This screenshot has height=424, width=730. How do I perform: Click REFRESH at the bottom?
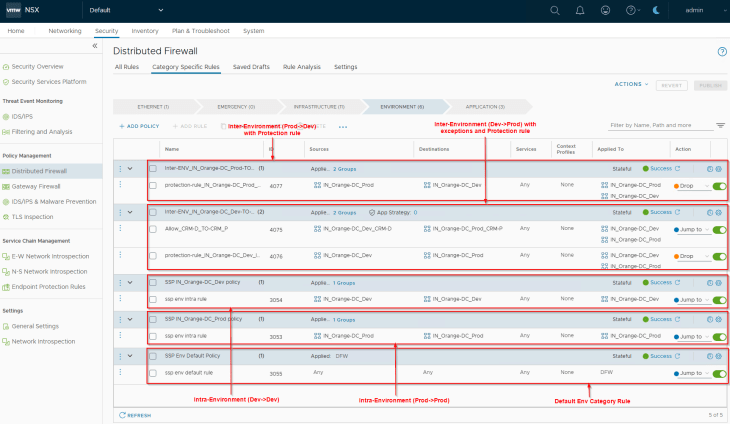click(136, 414)
